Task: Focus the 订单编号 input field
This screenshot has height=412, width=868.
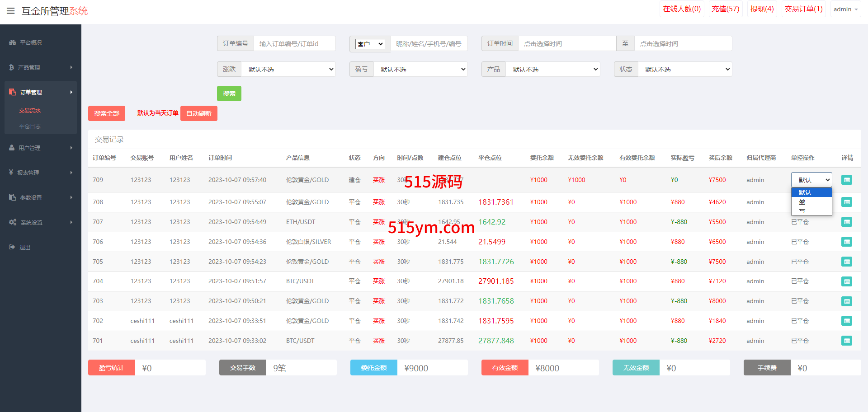Action: [x=294, y=44]
